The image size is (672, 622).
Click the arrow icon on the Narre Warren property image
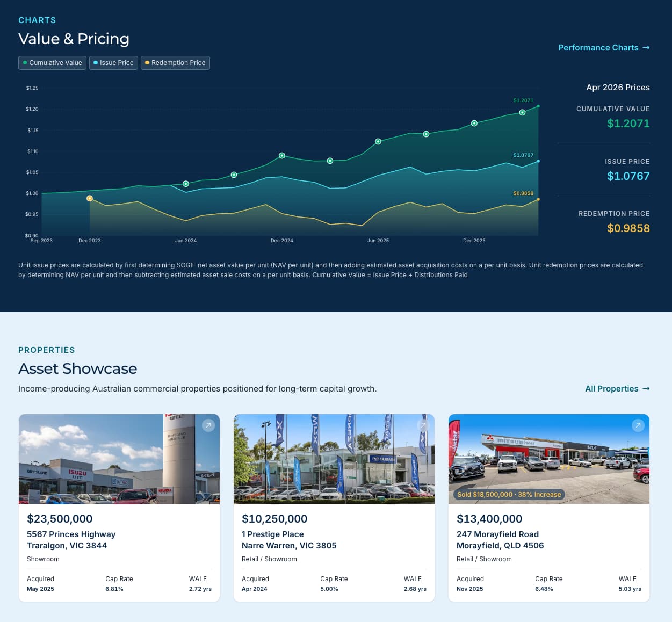click(x=423, y=425)
